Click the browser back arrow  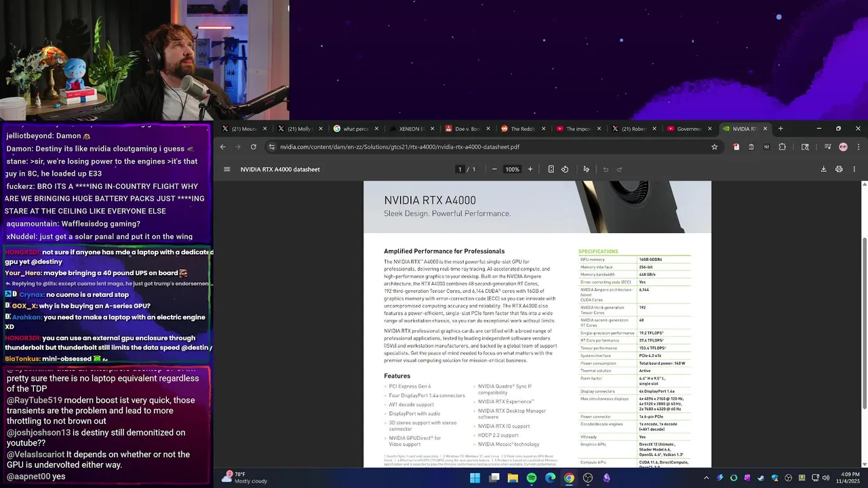coord(223,147)
